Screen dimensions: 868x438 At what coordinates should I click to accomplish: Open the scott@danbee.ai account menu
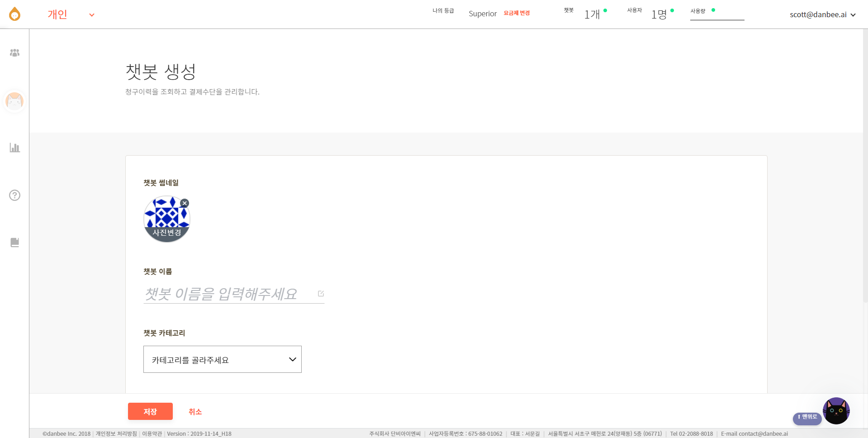pyautogui.click(x=823, y=14)
